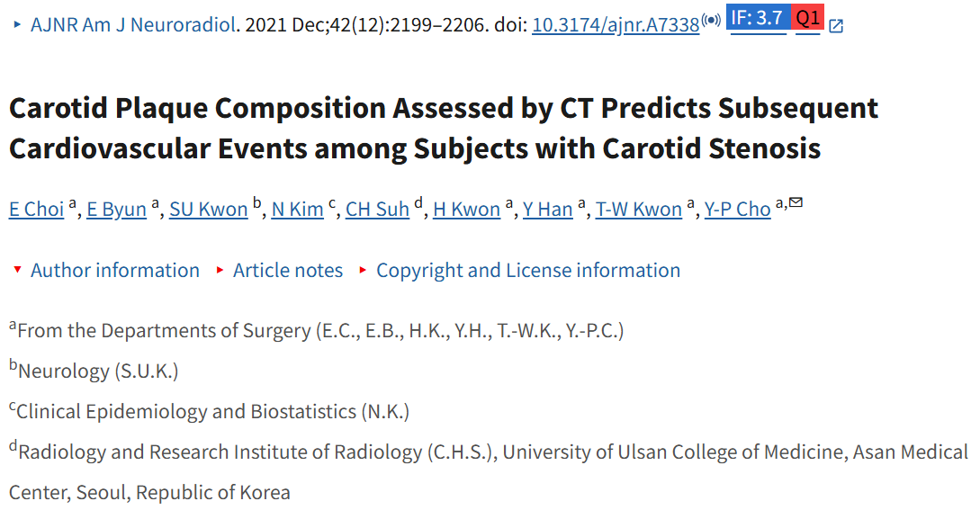Open author H Kwon's link
Viewport: 980px width, 510px height.
pos(467,210)
